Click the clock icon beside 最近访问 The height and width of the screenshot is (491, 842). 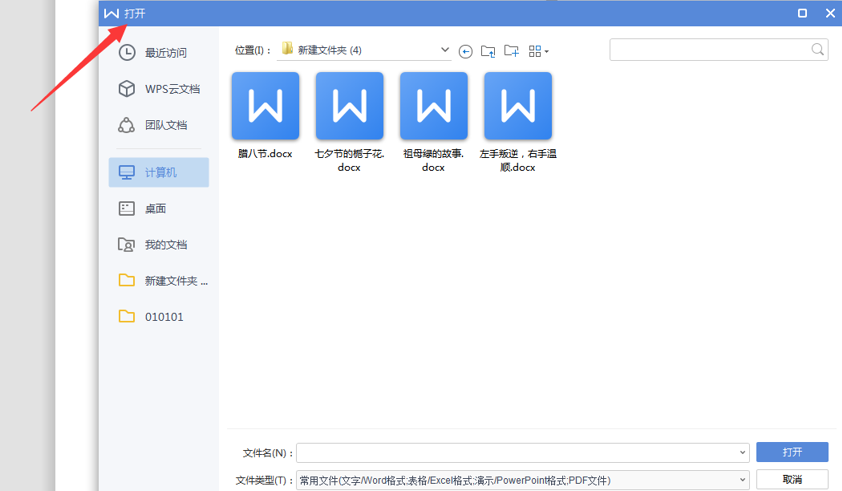[127, 53]
